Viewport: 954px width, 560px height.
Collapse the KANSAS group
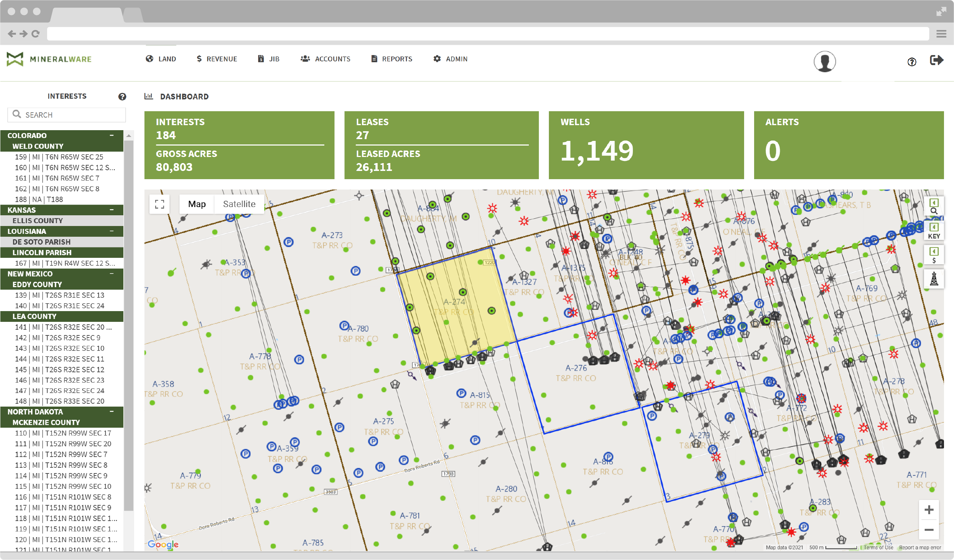tap(112, 210)
